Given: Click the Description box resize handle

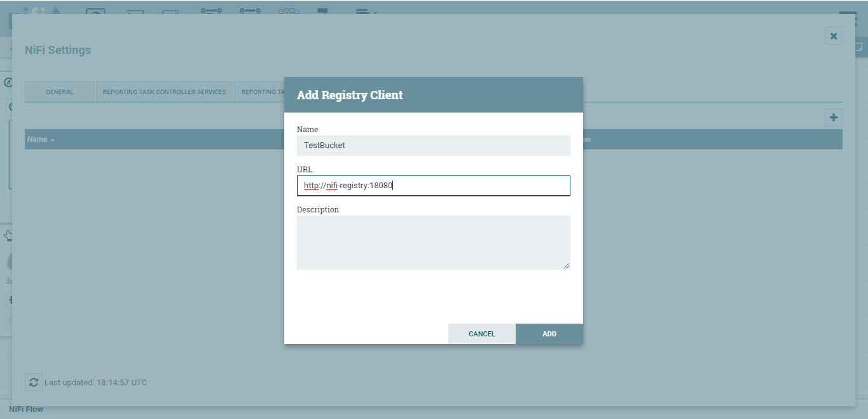Looking at the screenshot, I should 567,266.
